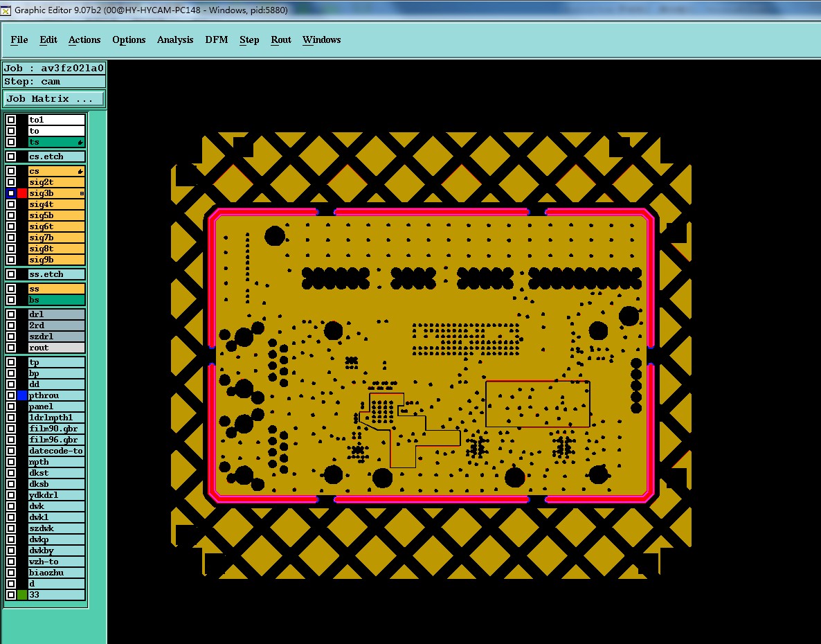Select layer name 2rd

(57, 325)
